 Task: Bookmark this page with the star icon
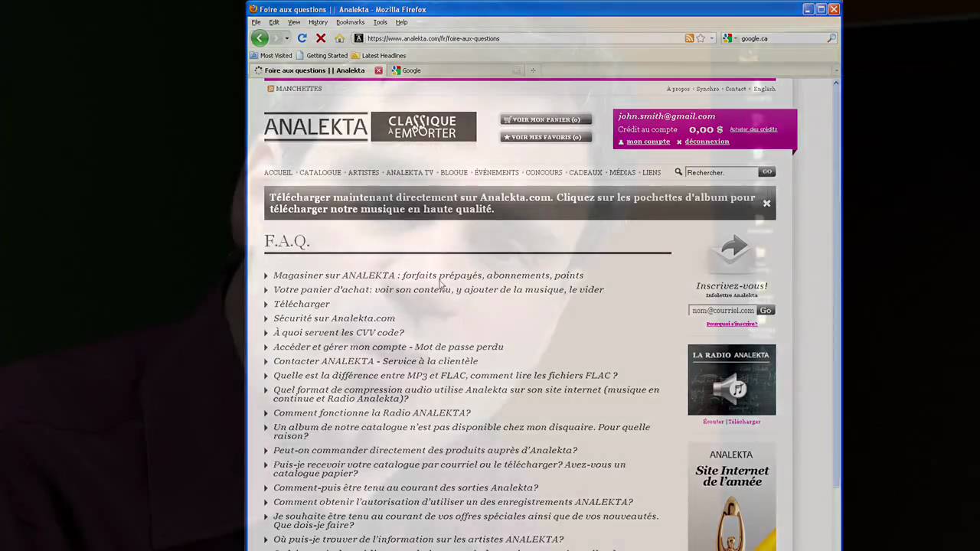tap(701, 38)
